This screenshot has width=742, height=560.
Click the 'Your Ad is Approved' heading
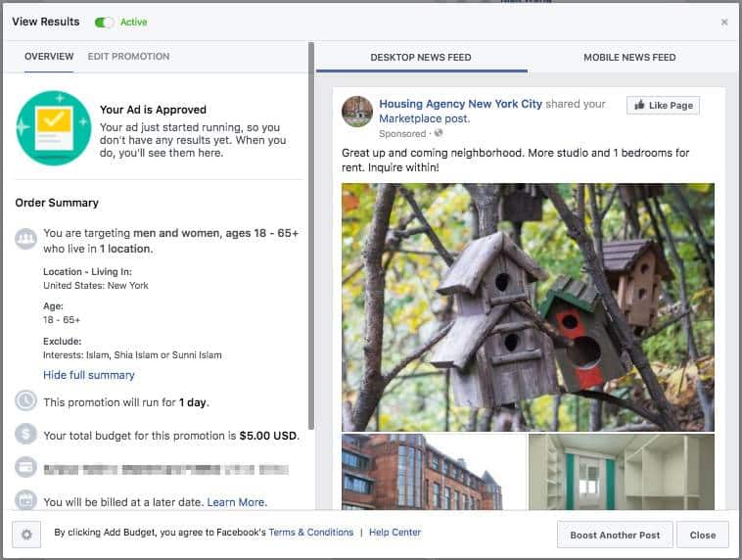pyautogui.click(x=153, y=110)
